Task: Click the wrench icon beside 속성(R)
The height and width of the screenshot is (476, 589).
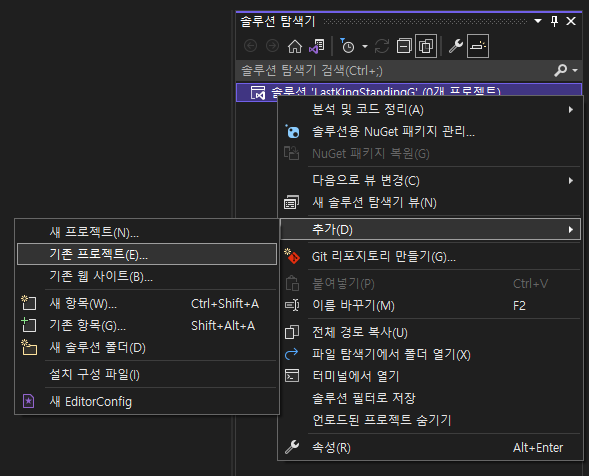Action: pyautogui.click(x=292, y=447)
